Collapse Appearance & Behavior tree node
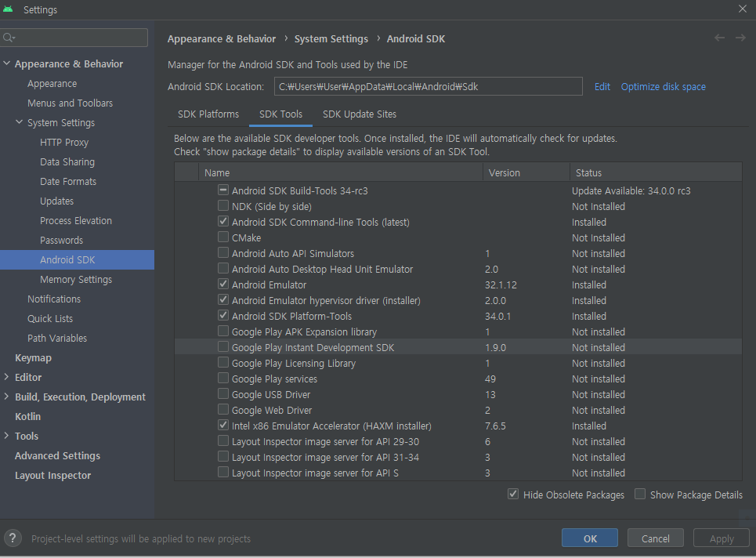Image resolution: width=756 pixels, height=558 pixels. 7,63
